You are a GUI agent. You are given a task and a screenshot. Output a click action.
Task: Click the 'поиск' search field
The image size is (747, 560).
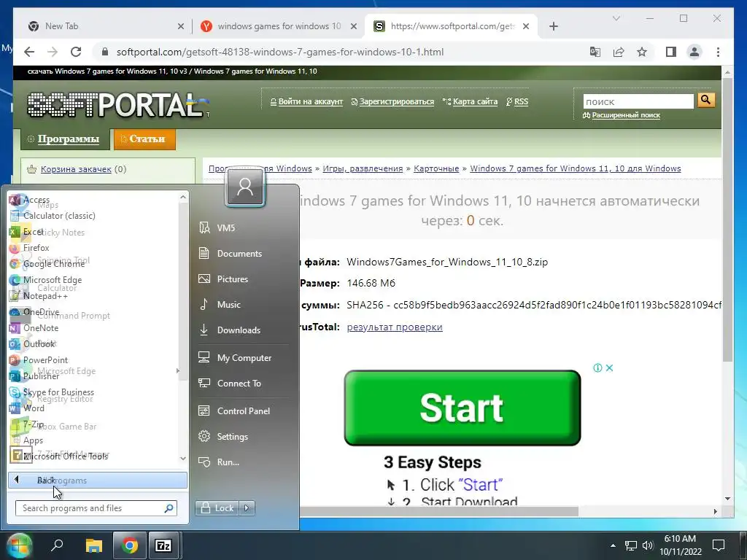638,101
